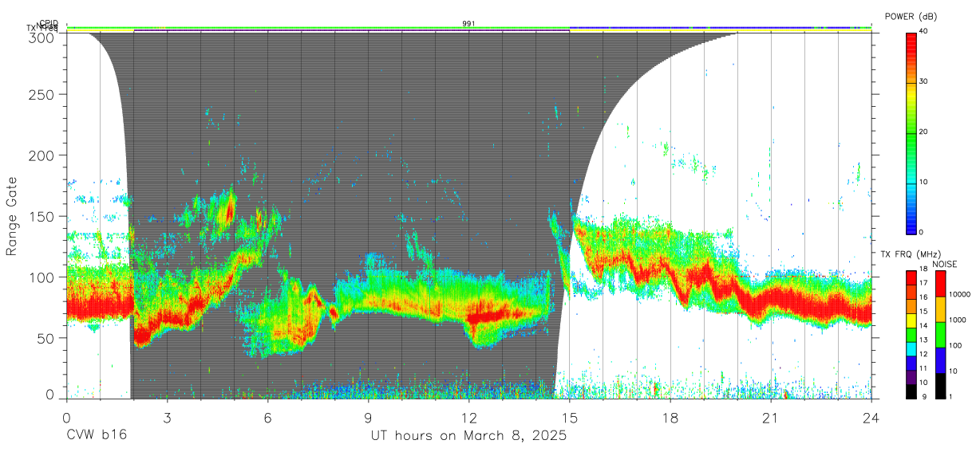This screenshot has width=980, height=452.
Task: Click the 10000 label on the noise scale
Action: pos(960,294)
